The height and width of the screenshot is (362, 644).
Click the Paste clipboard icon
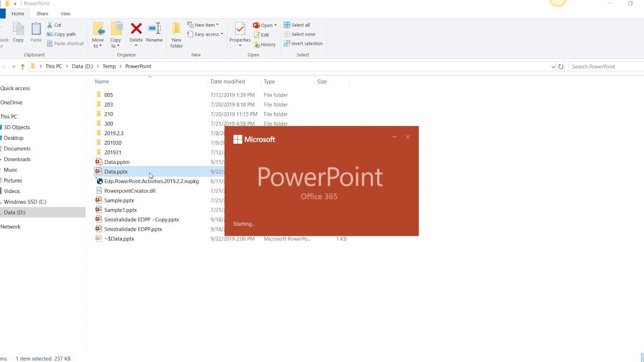click(x=36, y=29)
